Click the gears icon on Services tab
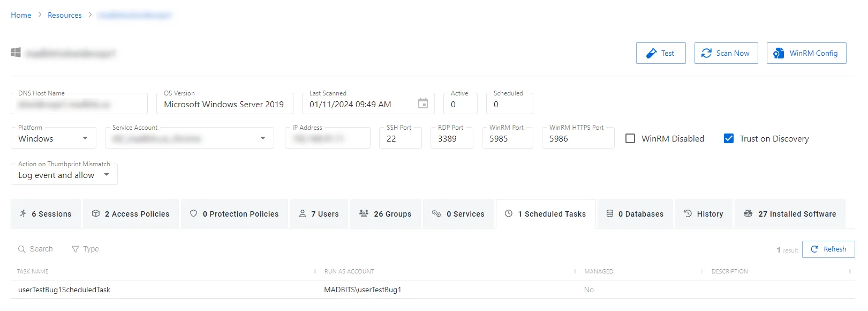This screenshot has height=311, width=868. tap(436, 213)
